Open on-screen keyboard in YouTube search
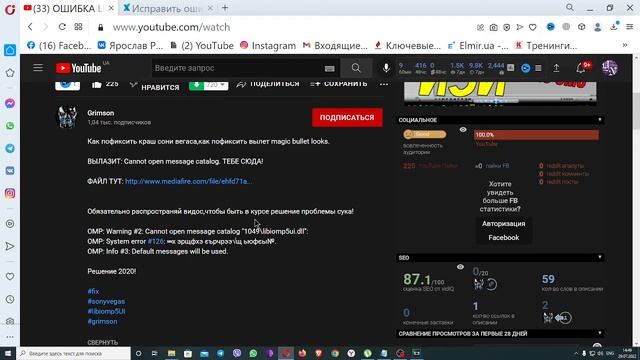The height and width of the screenshot is (360, 640). coord(329,69)
